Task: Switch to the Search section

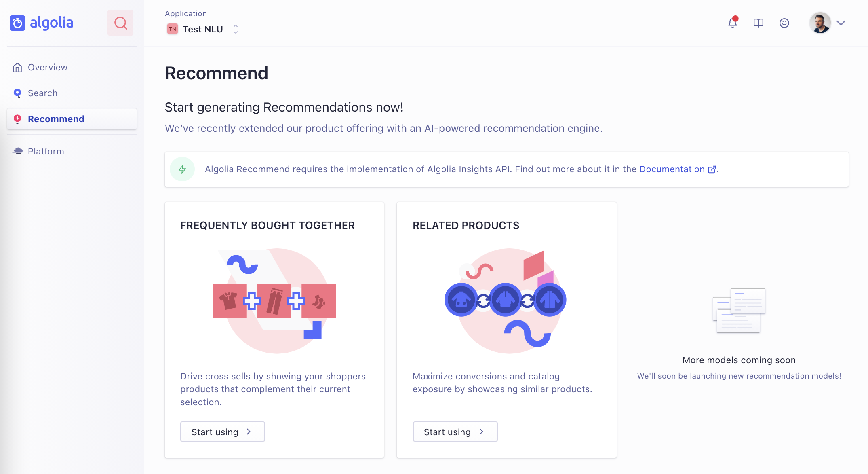Action: tap(43, 93)
